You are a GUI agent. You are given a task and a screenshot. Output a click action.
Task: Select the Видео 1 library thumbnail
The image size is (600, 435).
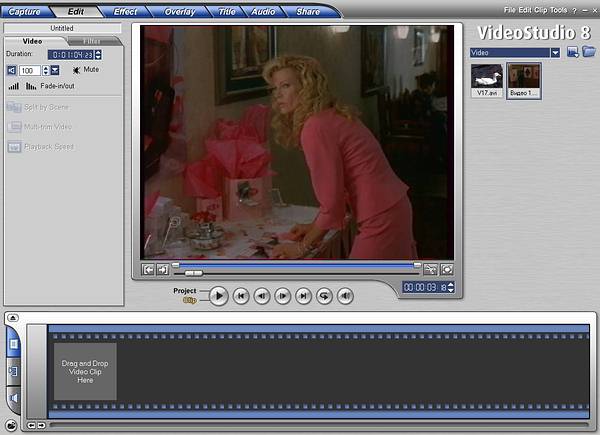point(524,81)
